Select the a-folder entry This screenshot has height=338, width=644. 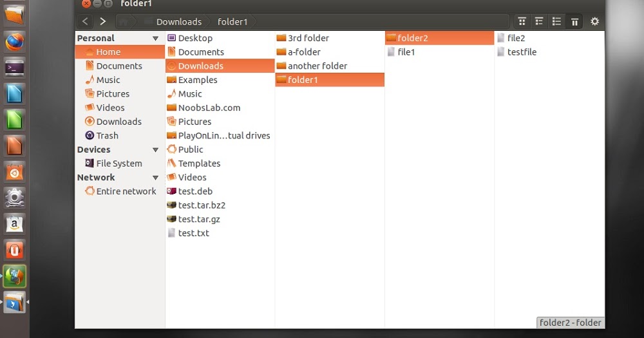point(330,52)
